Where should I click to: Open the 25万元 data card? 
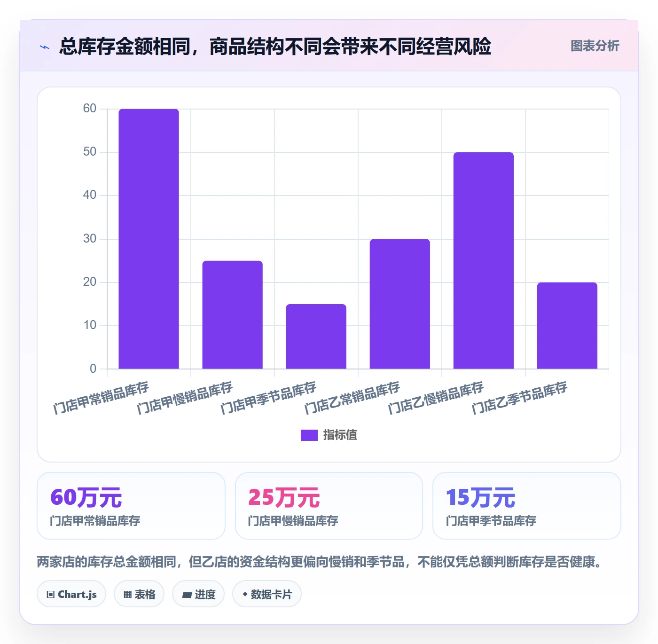pyautogui.click(x=329, y=506)
